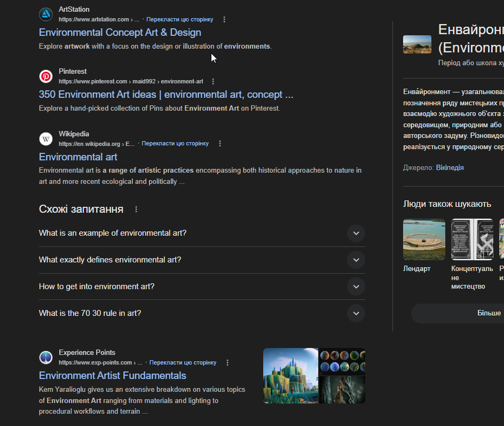Open the Вікіпедія source link
This screenshot has height=426, width=504.
pos(450,168)
